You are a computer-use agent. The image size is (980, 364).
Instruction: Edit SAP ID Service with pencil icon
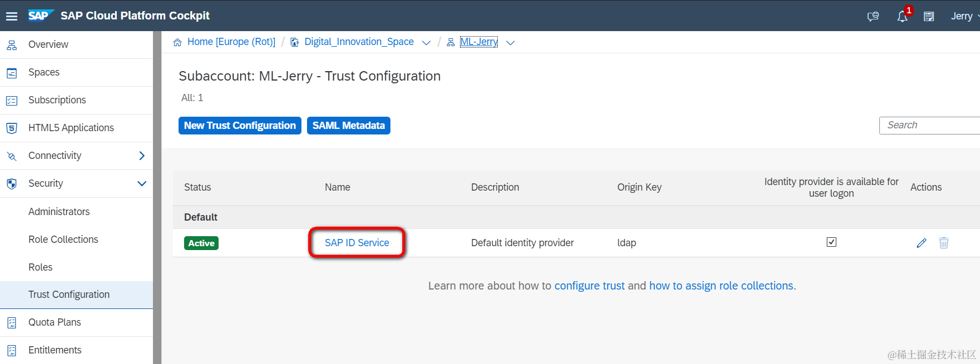[x=922, y=243]
